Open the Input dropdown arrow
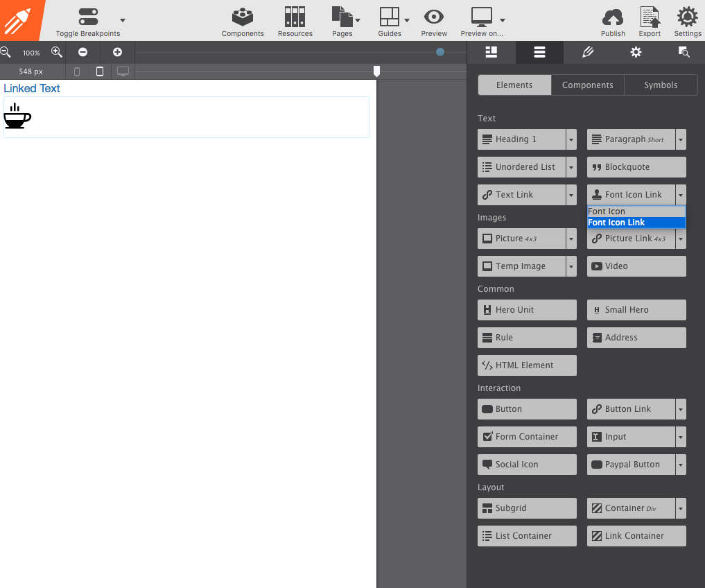The width and height of the screenshot is (705, 588). point(681,437)
